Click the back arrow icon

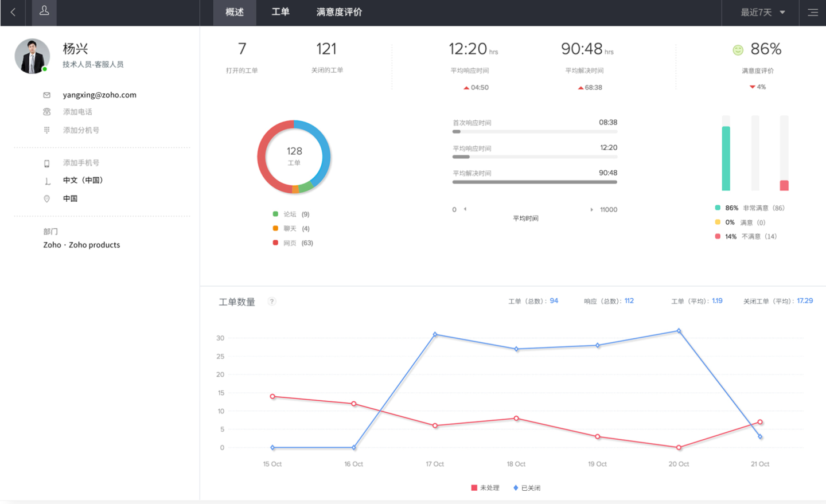(13, 12)
